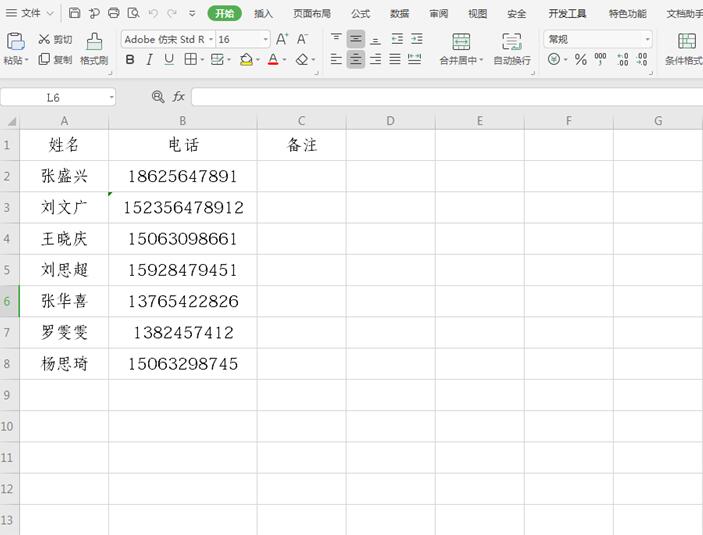Select the 开始 tab
Screen dimensions: 703x535
click(225, 13)
